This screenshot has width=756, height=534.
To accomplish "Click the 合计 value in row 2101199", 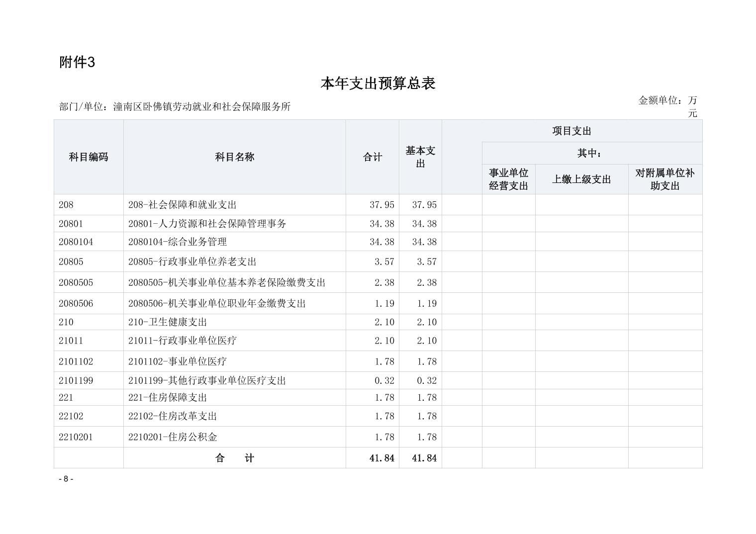I will point(384,380).
